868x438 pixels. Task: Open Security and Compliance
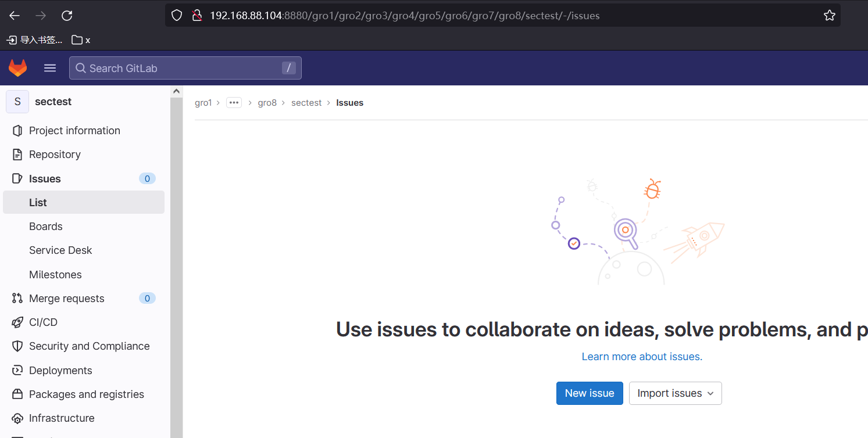click(x=84, y=346)
